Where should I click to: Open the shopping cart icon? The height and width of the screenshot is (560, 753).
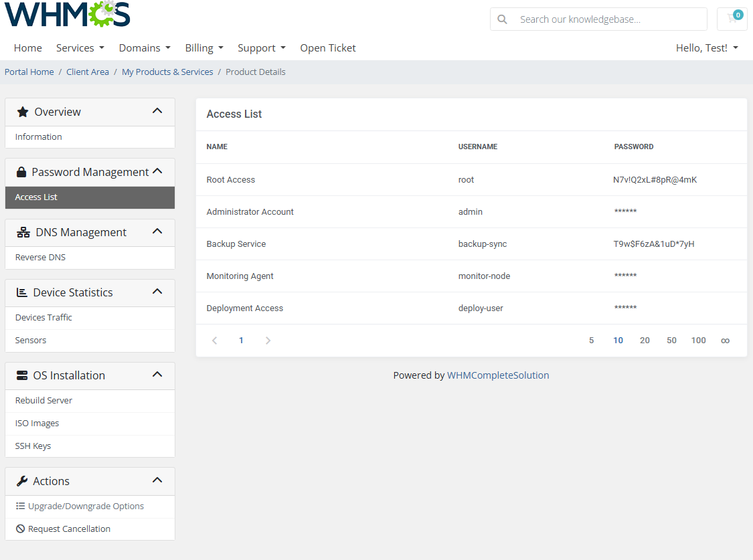pyautogui.click(x=732, y=19)
